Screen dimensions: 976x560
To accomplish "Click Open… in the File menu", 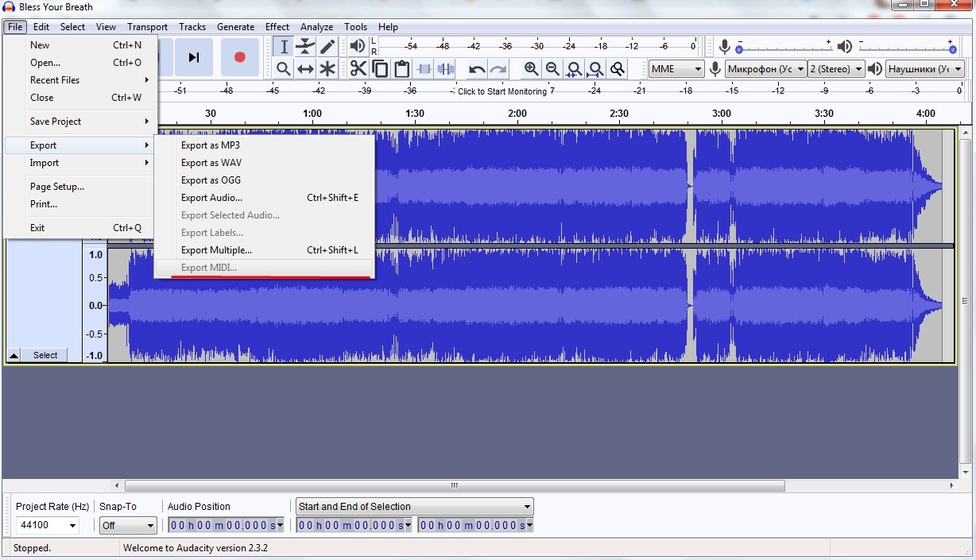I will click(x=79, y=63).
